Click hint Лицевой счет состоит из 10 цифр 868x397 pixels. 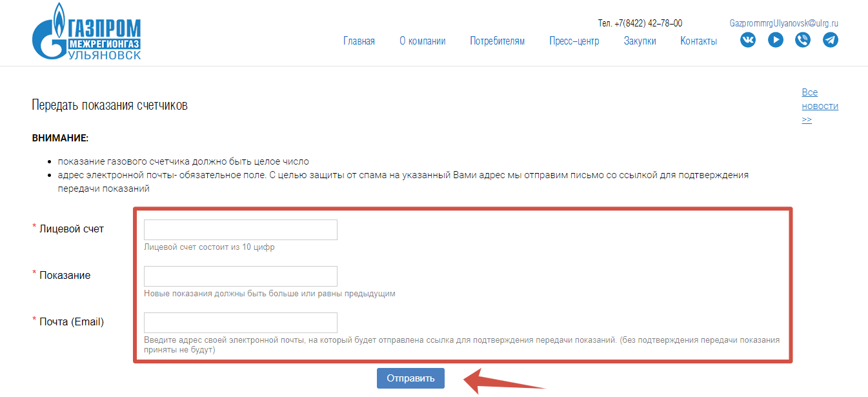tap(210, 247)
